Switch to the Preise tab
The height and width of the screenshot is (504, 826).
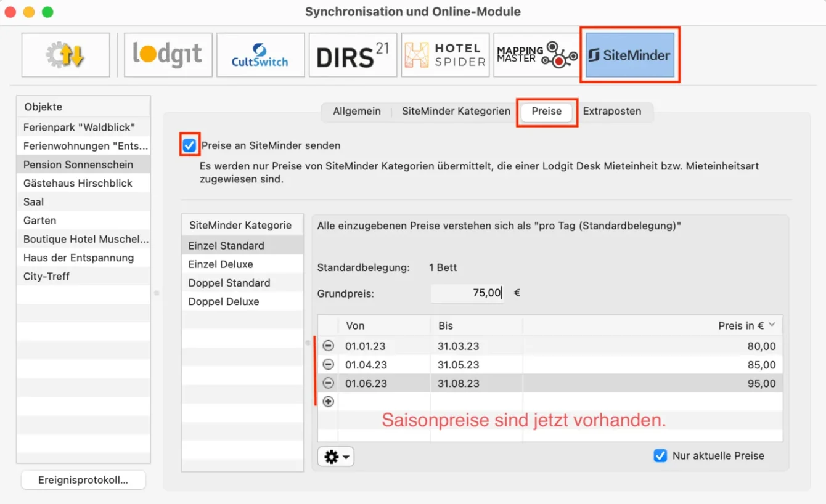point(547,112)
